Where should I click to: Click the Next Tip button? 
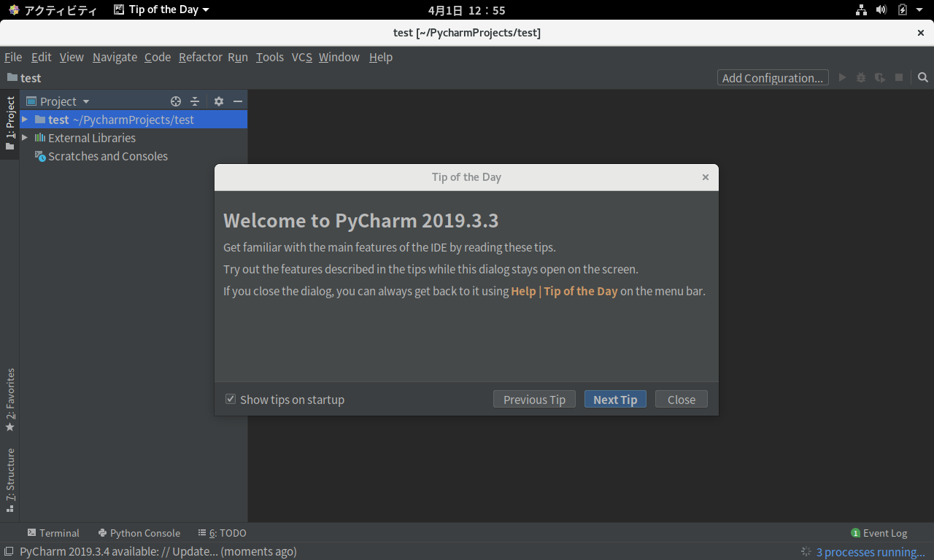(x=615, y=399)
